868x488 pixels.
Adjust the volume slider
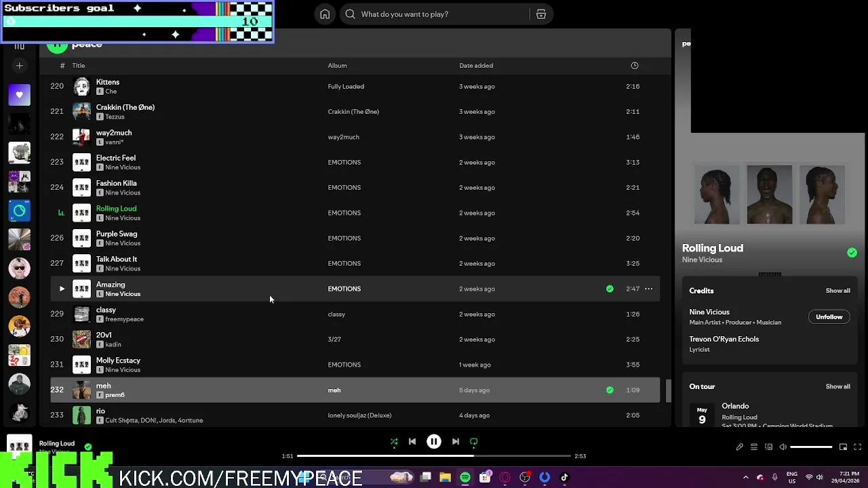811,447
